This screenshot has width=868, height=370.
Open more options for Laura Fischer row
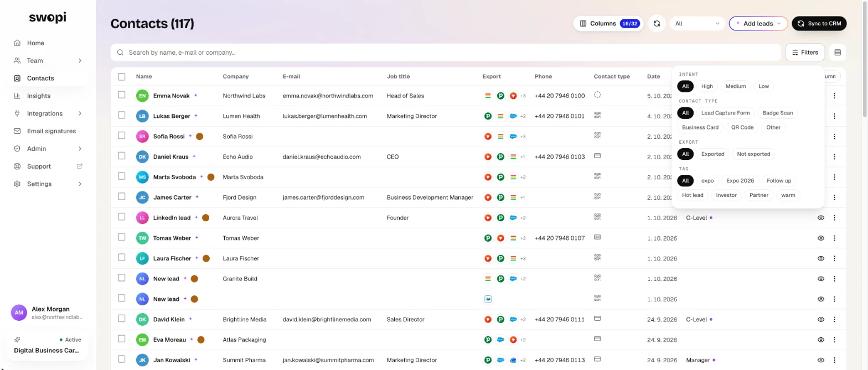click(x=835, y=258)
